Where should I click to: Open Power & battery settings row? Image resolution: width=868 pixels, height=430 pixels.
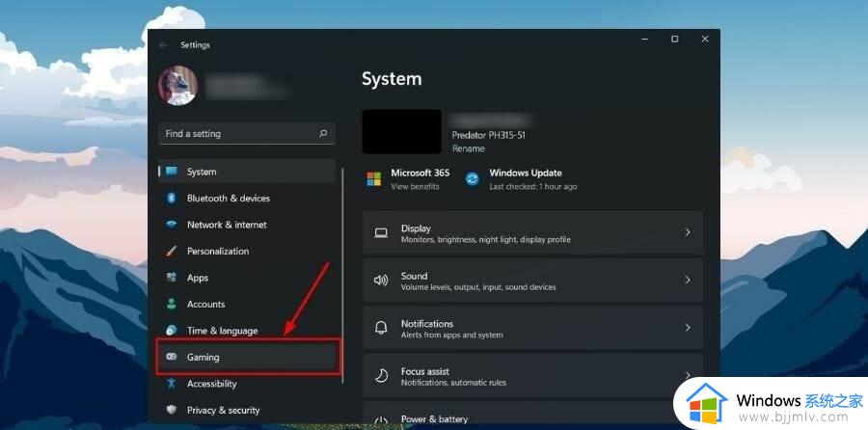pos(532,413)
